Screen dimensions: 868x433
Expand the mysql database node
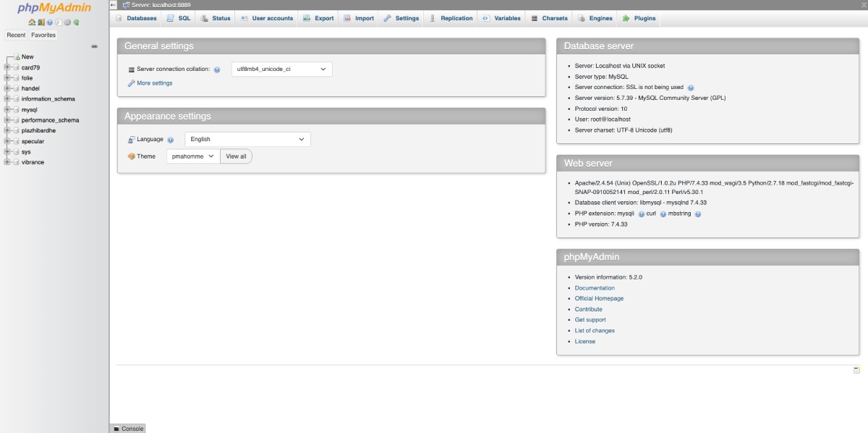[7, 109]
